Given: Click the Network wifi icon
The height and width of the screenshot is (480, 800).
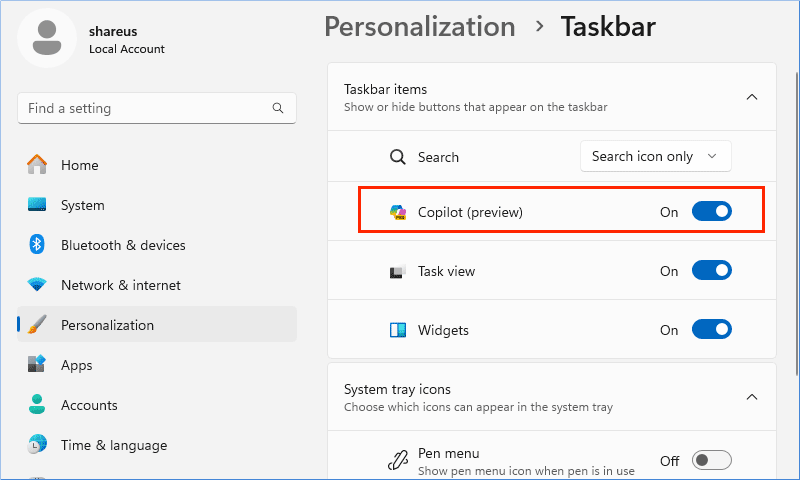Looking at the screenshot, I should coord(37,284).
